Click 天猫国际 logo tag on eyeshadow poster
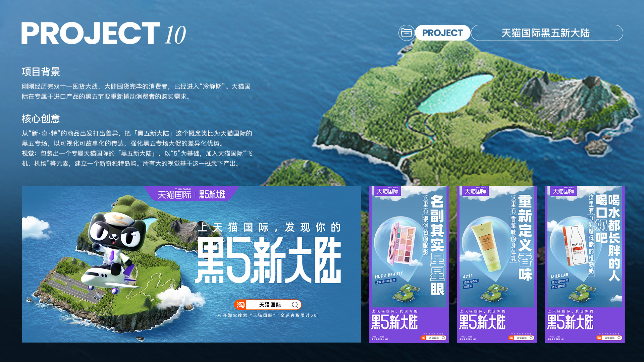This screenshot has height=362, width=644. click(x=387, y=191)
